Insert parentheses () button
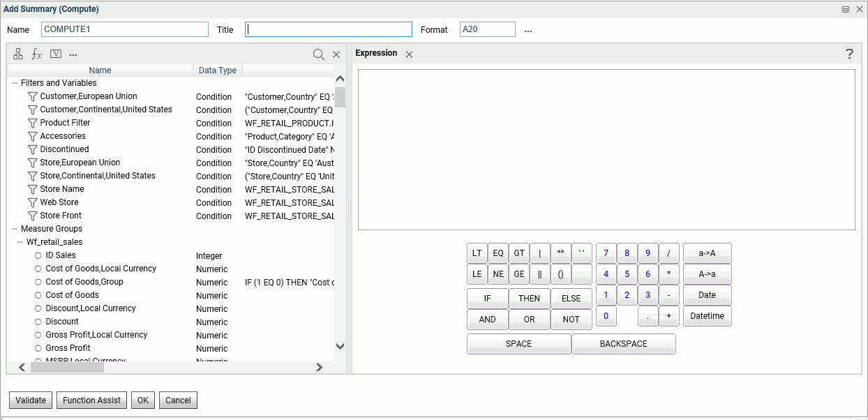The image size is (868, 420). 561,274
